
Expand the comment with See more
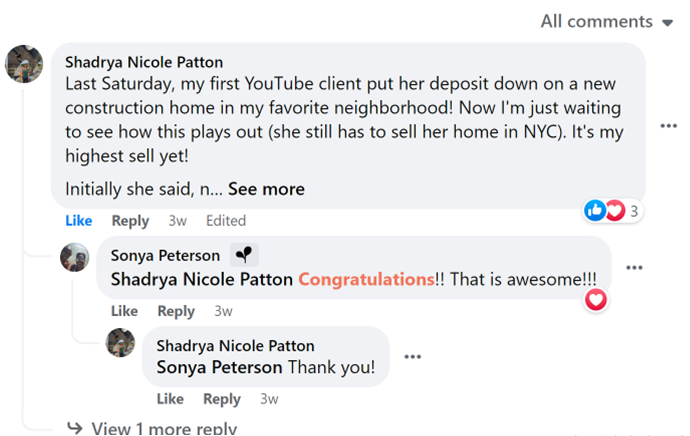click(265, 188)
